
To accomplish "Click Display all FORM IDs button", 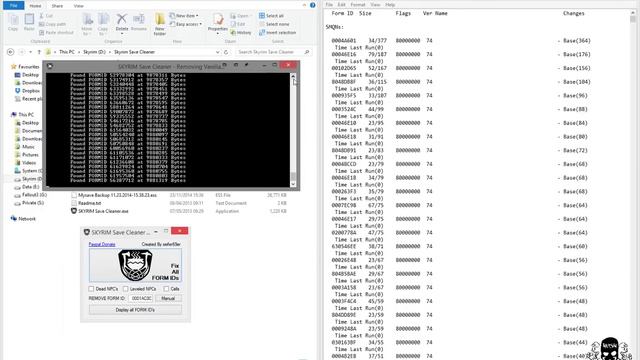I will click(135, 310).
